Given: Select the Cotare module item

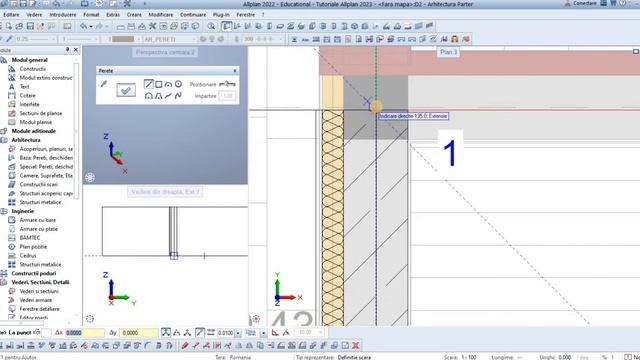Looking at the screenshot, I should point(27,96).
